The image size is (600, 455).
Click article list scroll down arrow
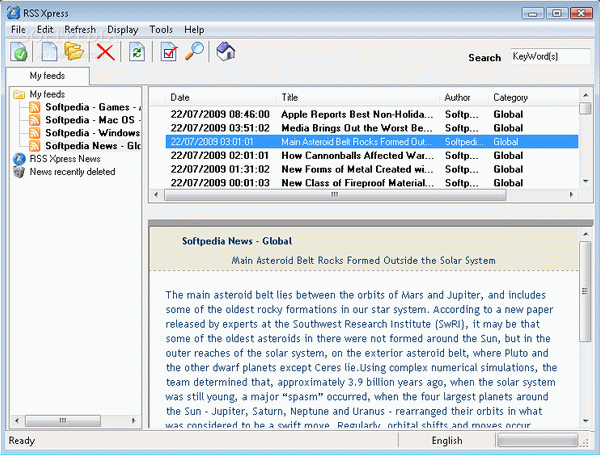coord(585,181)
